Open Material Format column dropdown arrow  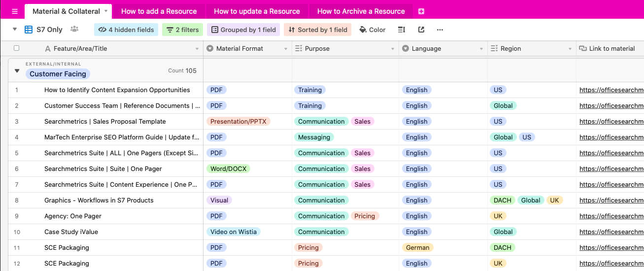(286, 49)
